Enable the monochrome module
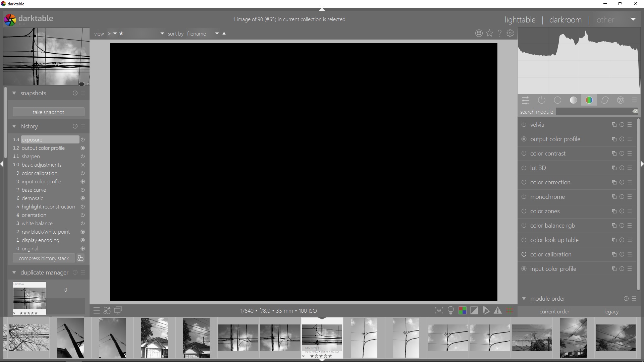Viewport: 644px width, 362px height. (x=524, y=197)
